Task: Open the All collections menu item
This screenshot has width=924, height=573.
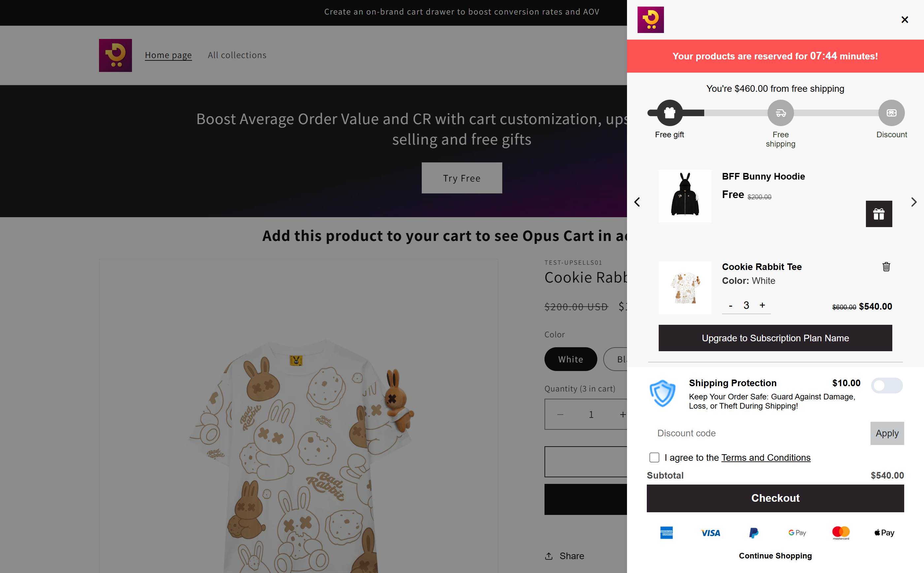Action: tap(237, 55)
